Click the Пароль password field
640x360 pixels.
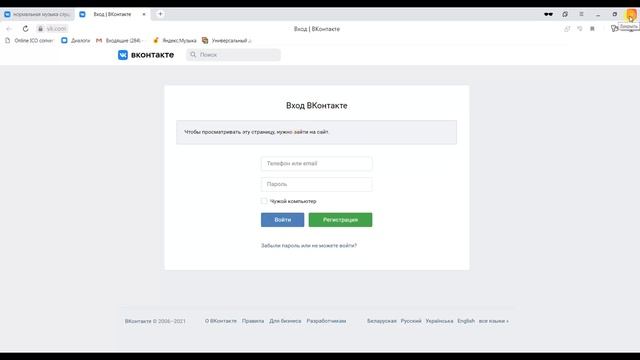click(317, 184)
